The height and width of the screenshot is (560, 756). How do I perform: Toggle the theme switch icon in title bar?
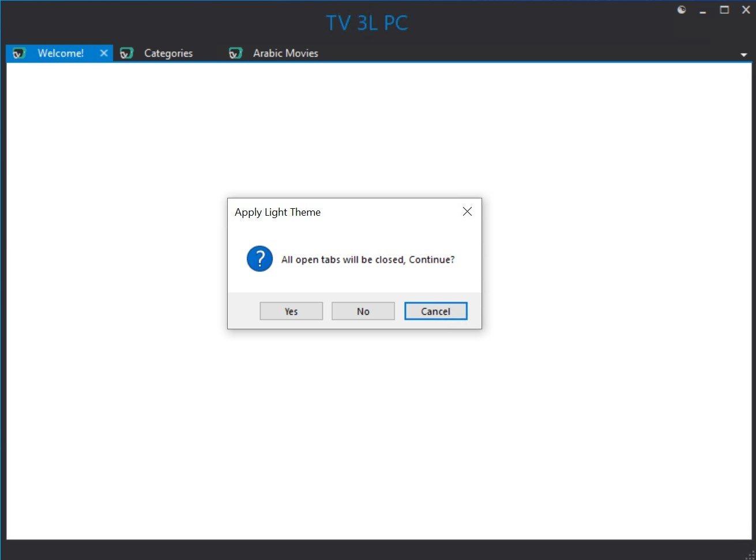click(682, 10)
